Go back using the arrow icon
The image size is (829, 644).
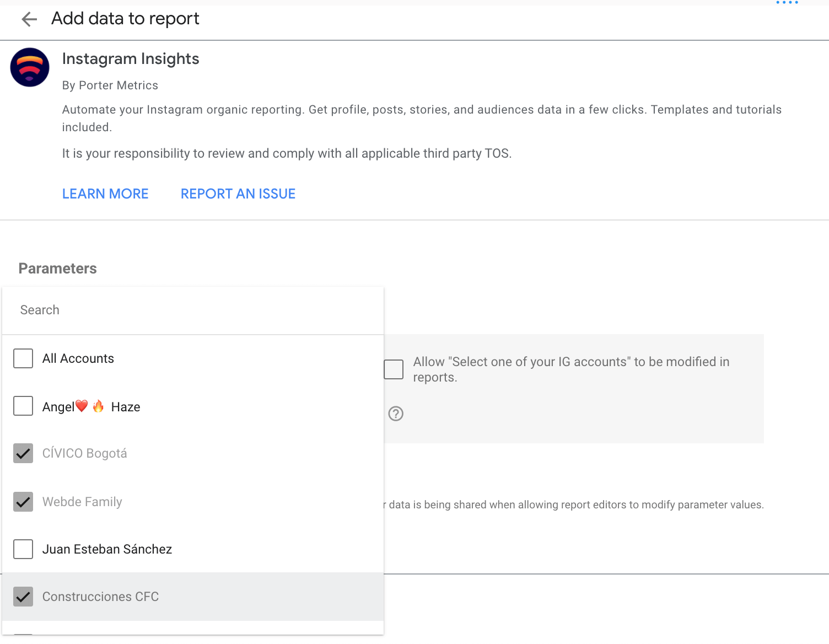[x=29, y=20]
